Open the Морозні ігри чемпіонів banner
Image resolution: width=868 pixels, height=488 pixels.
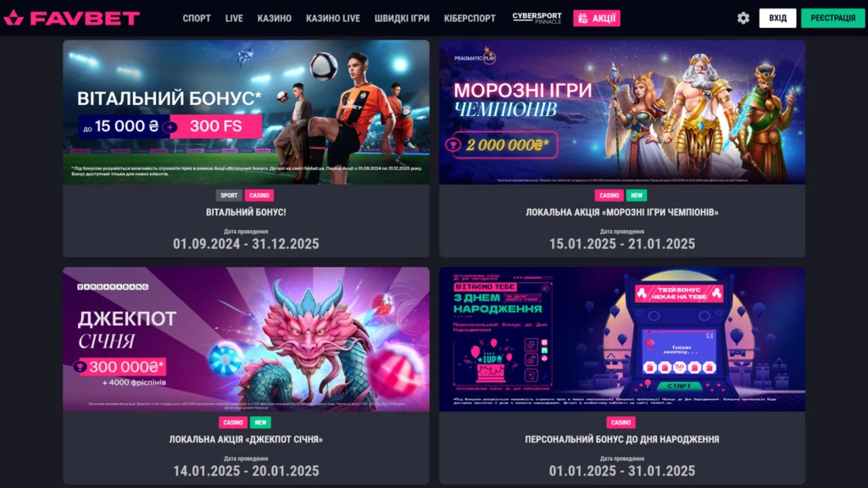tap(621, 112)
